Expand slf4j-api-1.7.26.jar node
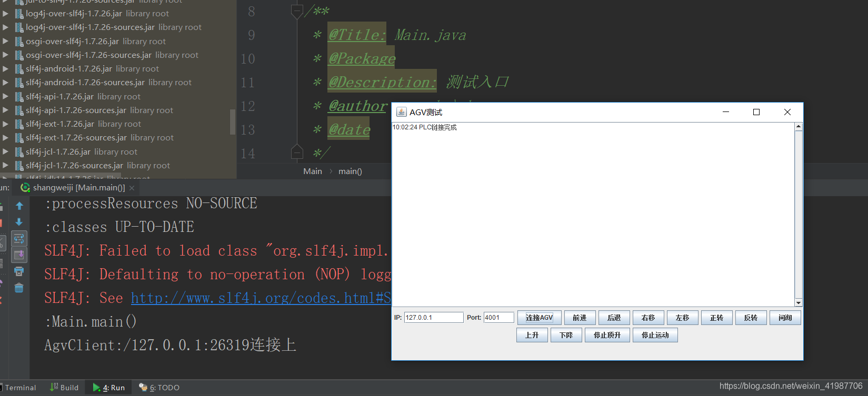Screen dimensions: 868x396 [x=5, y=96]
